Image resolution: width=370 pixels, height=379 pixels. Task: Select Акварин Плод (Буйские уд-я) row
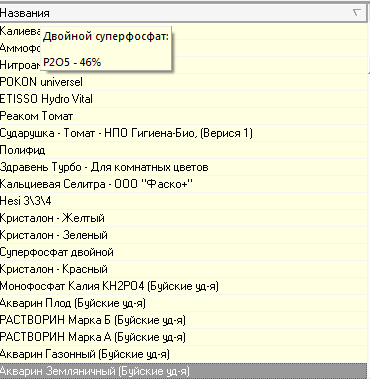pyautogui.click(x=183, y=303)
